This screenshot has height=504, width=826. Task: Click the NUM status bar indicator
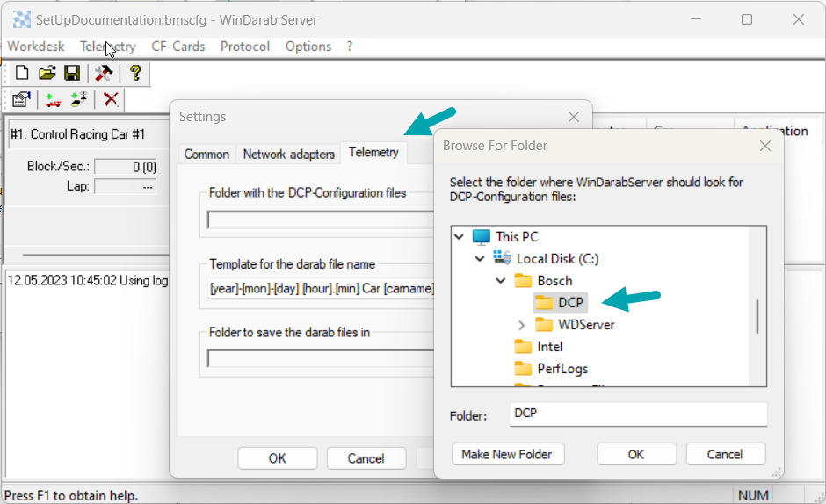[x=753, y=495]
